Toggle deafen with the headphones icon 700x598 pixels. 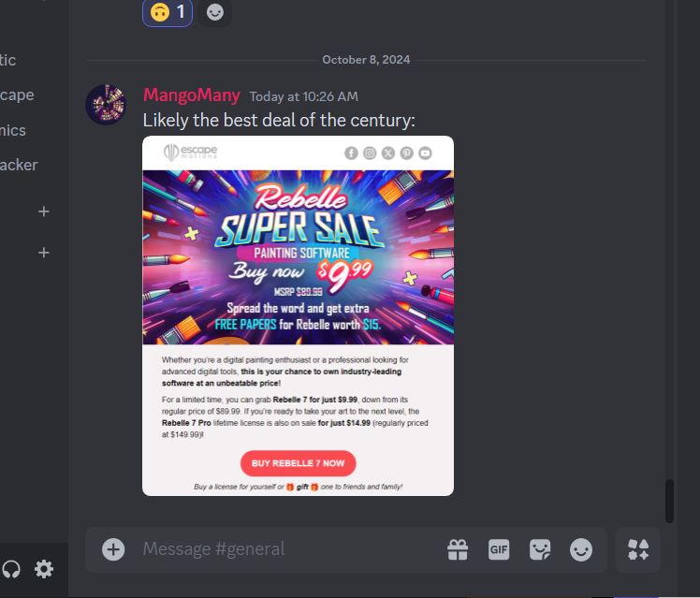coord(10,569)
